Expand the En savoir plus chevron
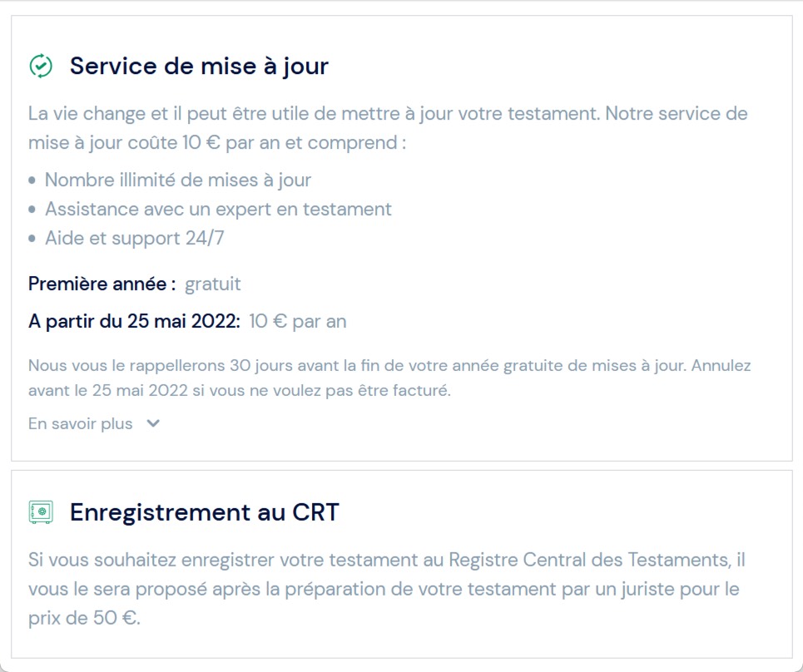The image size is (803, 672). pyautogui.click(x=152, y=423)
